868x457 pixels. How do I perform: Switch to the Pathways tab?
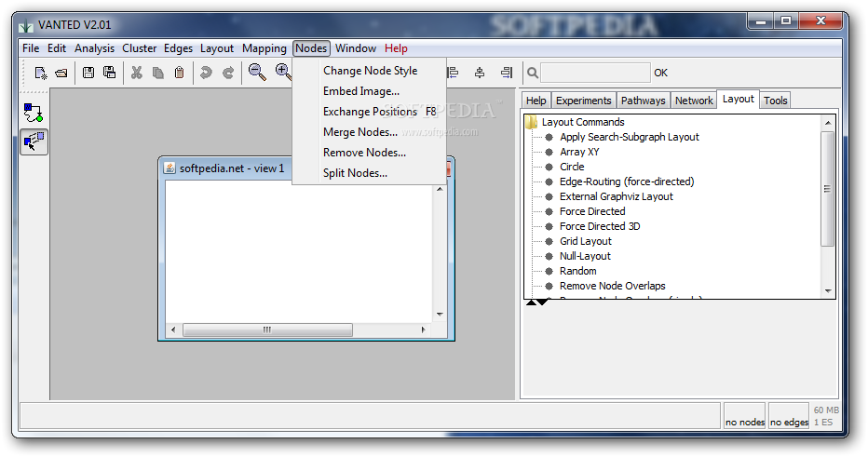(x=643, y=101)
